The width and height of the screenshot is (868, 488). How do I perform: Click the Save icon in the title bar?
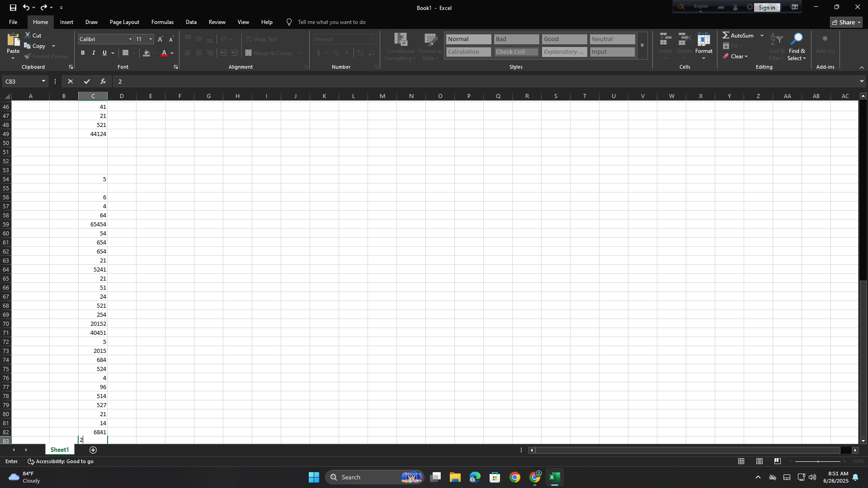click(x=13, y=8)
